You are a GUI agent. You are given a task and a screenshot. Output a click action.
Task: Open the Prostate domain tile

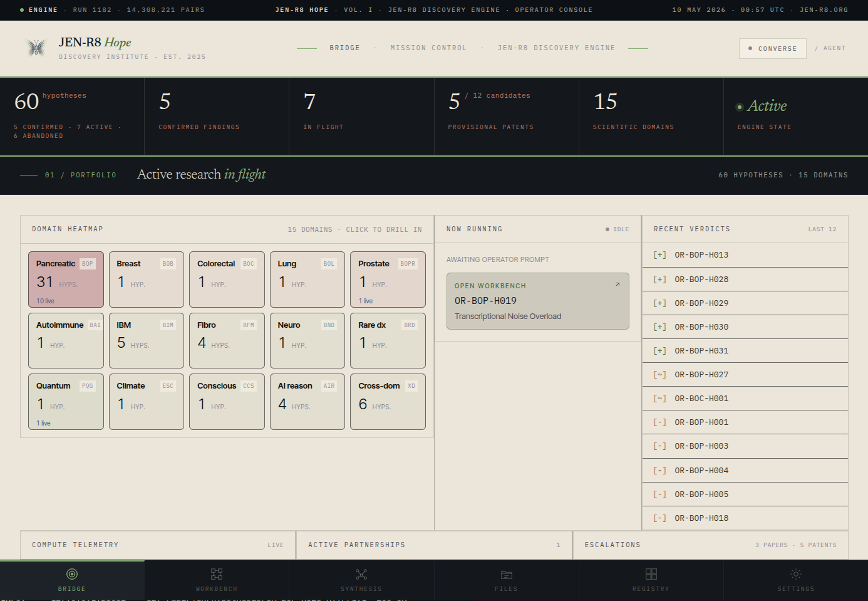(388, 280)
